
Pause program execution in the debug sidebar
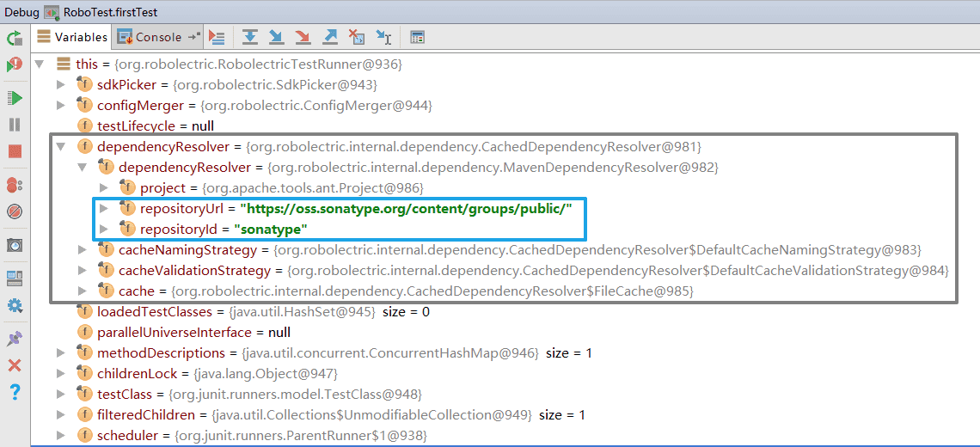coord(15,125)
